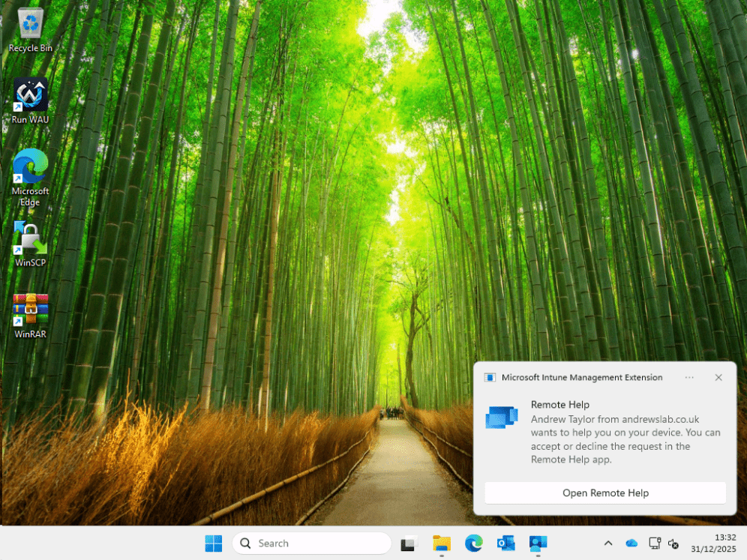The width and height of the screenshot is (747, 560).
Task: Click the Task View icon on taskbar
Action: pos(407,543)
